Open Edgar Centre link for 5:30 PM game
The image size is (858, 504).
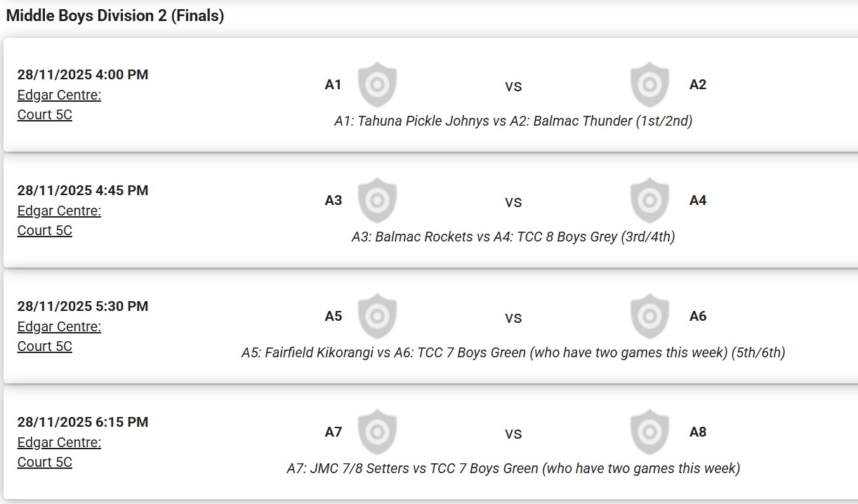[x=59, y=326]
